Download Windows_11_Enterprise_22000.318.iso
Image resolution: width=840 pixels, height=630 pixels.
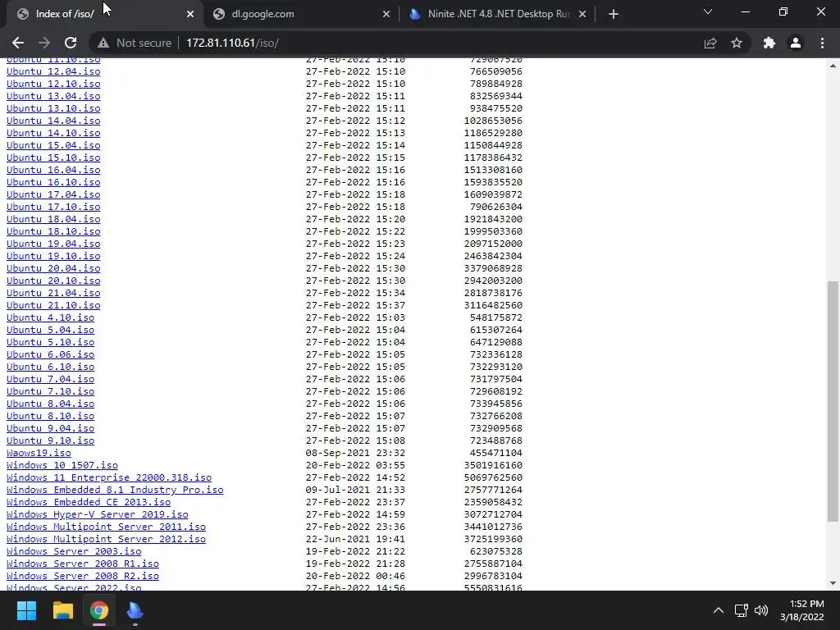[x=109, y=478]
